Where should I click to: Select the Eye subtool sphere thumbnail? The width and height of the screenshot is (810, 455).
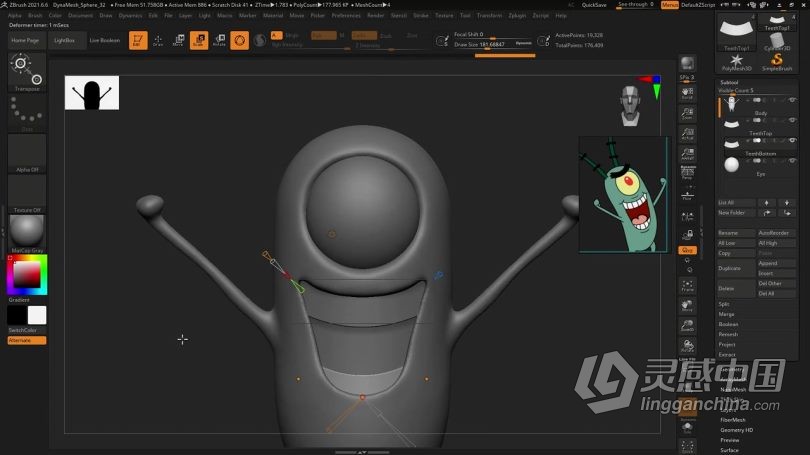click(731, 165)
